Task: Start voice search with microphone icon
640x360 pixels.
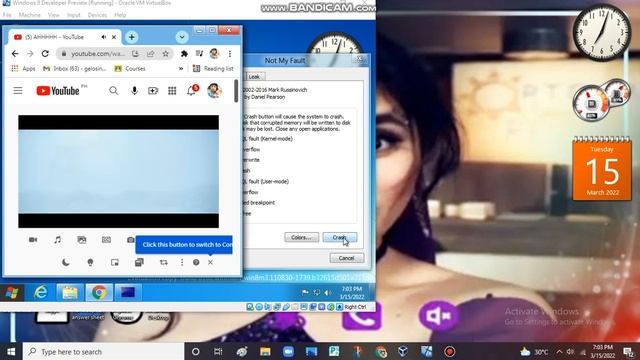Action: coord(134,91)
